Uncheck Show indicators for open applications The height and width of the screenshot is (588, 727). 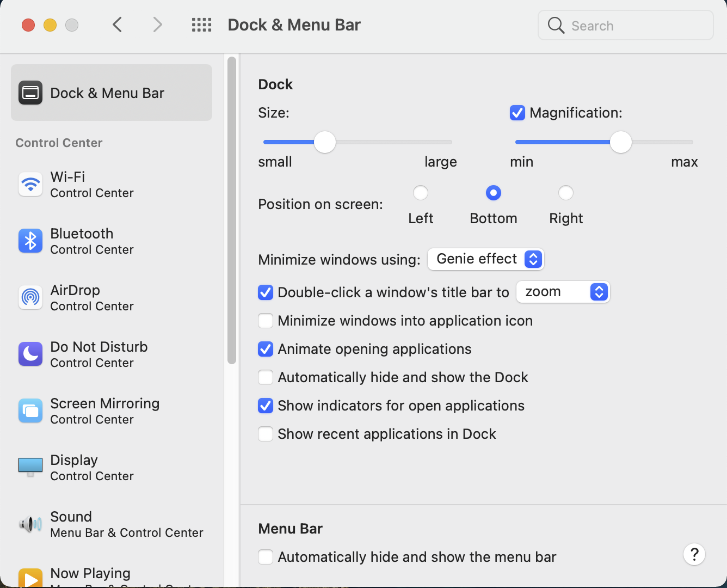click(266, 406)
